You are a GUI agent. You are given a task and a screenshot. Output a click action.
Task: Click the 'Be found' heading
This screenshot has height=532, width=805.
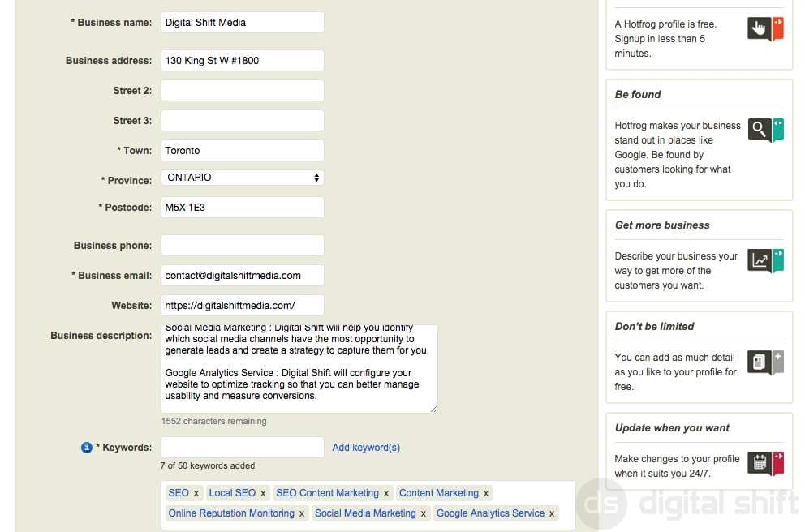point(638,94)
